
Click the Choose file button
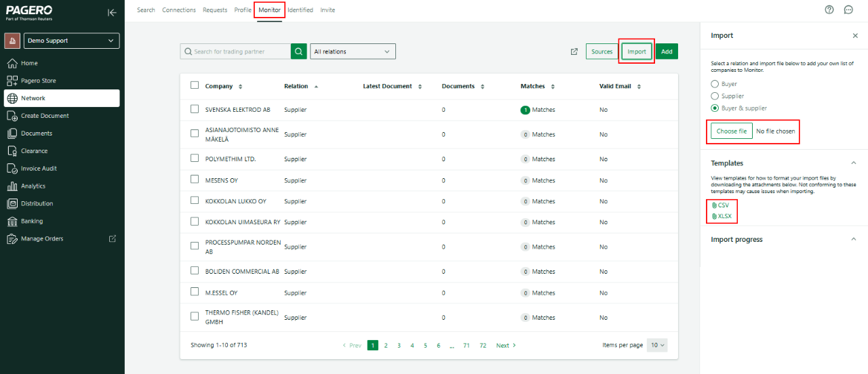[732, 131]
